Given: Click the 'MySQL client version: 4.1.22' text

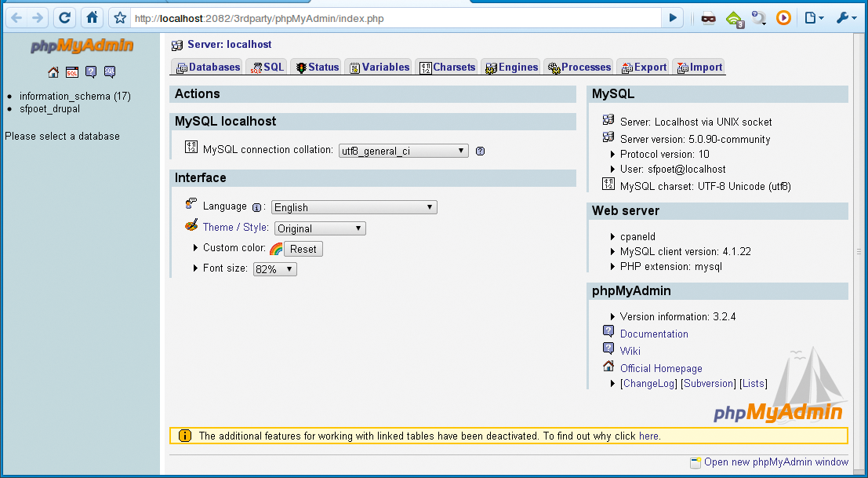Looking at the screenshot, I should click(685, 251).
